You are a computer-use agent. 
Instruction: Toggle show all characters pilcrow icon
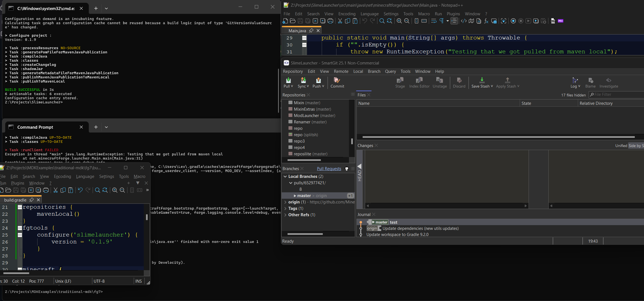coord(441,21)
